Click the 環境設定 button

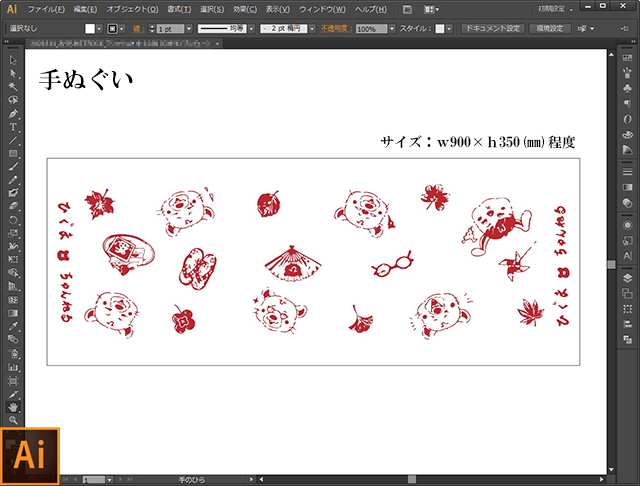[x=550, y=29]
